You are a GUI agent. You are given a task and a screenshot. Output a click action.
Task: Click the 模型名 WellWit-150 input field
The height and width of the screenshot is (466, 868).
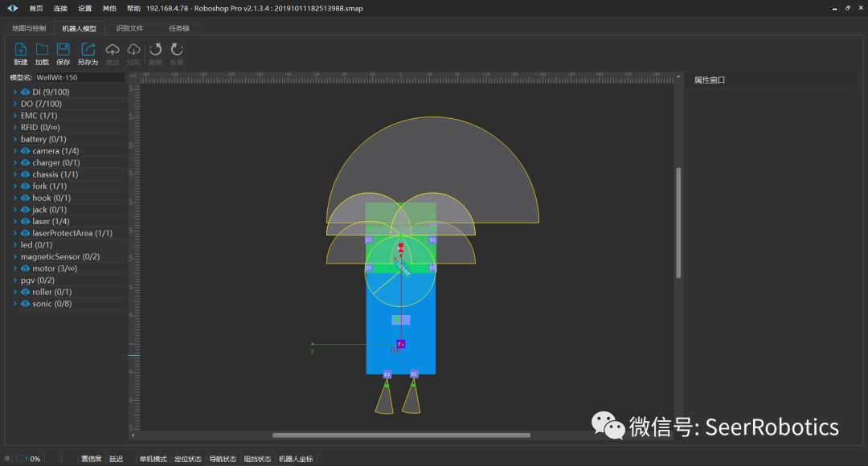pyautogui.click(x=79, y=78)
